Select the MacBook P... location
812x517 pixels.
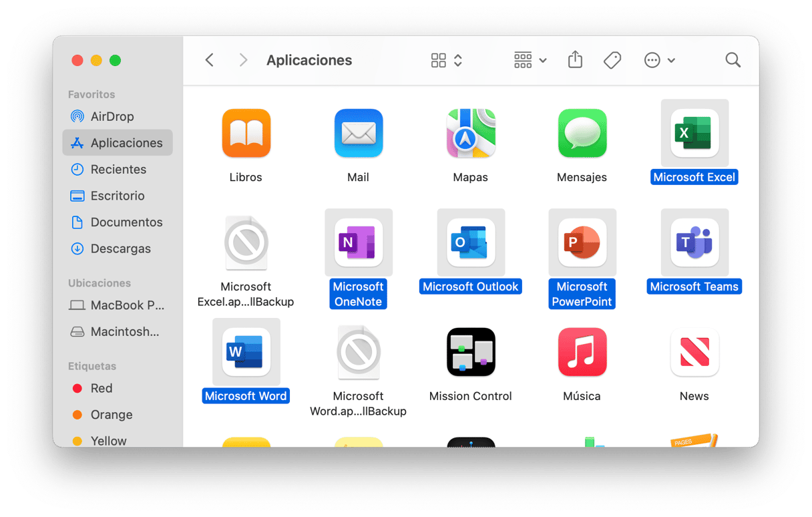point(118,305)
